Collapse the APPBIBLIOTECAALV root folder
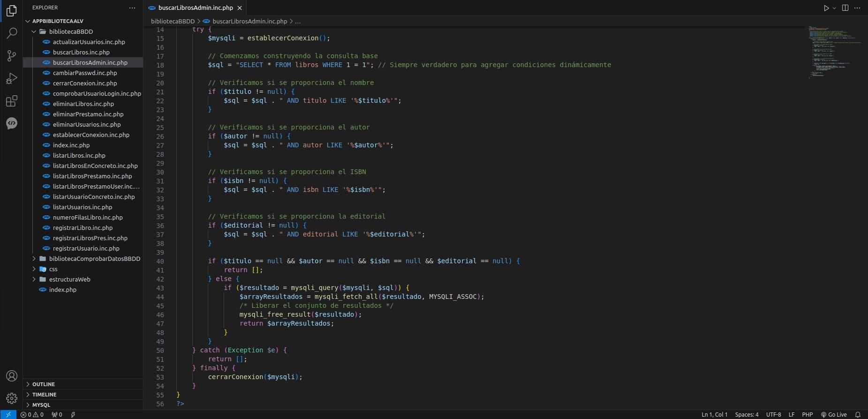Viewport: 868px width, 419px height. click(x=83, y=21)
